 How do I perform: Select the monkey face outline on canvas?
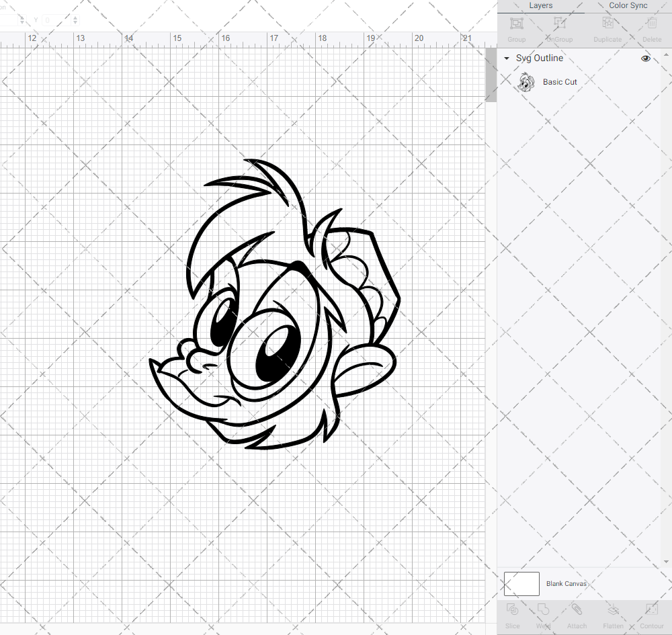[x=274, y=304]
